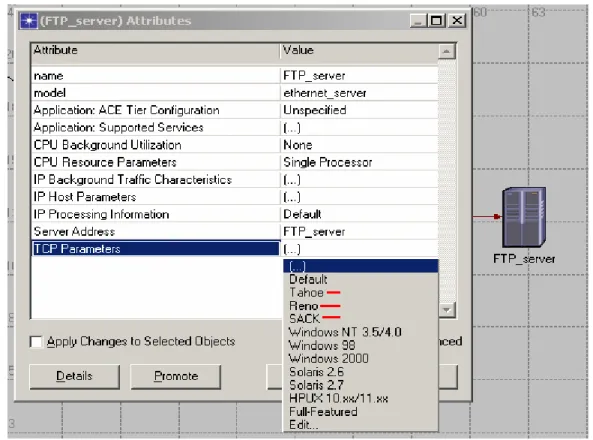Select Full-Featured TCP option
This screenshot has width=593, height=440.
click(x=360, y=412)
